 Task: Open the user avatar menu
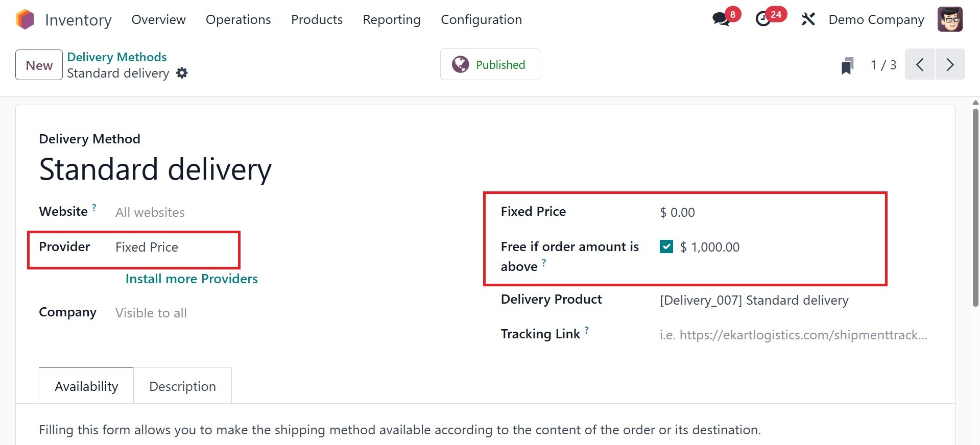(x=950, y=19)
